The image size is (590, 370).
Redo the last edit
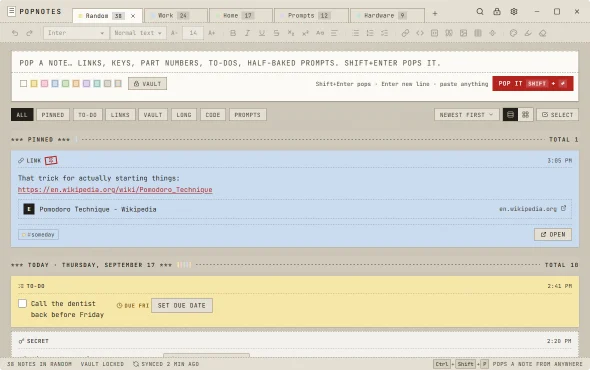(29, 33)
